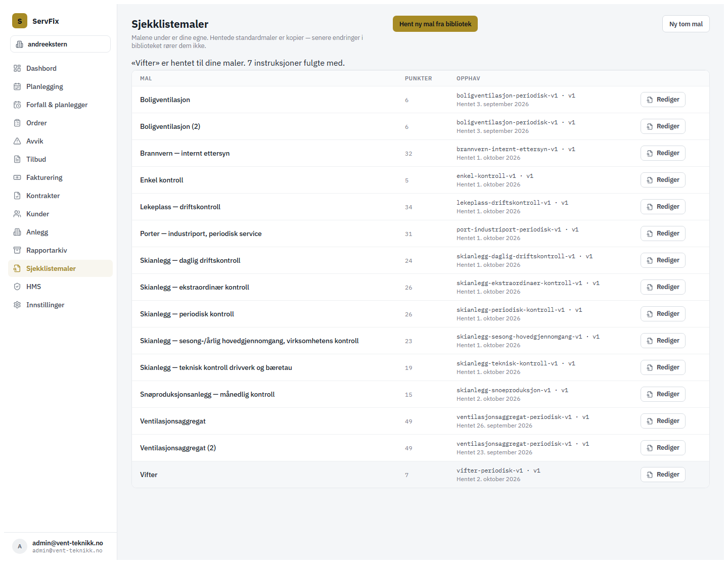Edit the Brannvern — internt ettersyn template
The width and height of the screenshot is (728, 564).
click(663, 153)
